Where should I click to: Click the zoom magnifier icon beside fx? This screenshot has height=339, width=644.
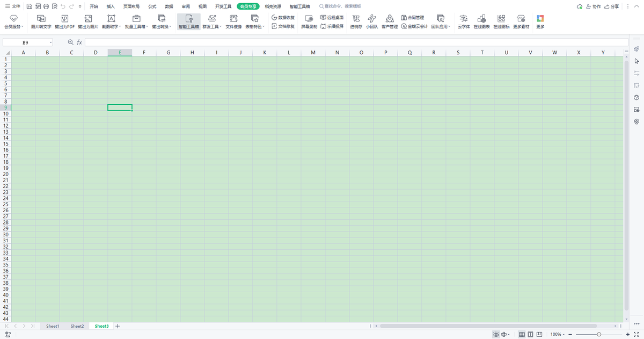click(70, 42)
